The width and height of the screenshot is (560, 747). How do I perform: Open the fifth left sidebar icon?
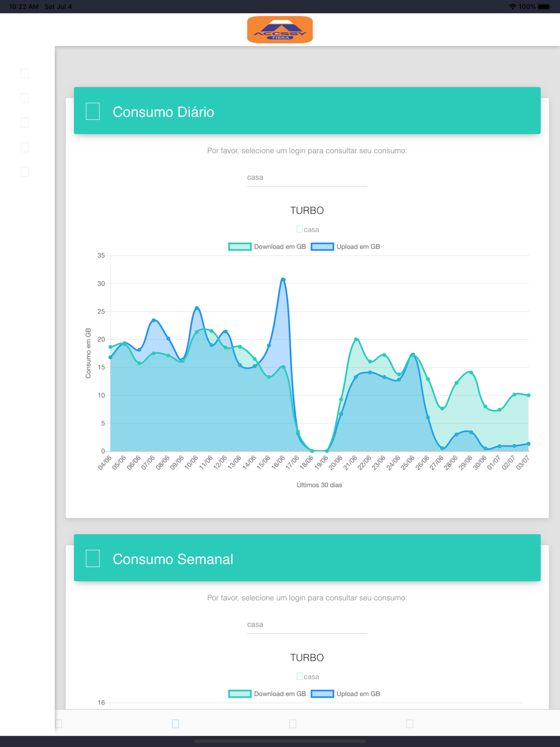coord(25,172)
